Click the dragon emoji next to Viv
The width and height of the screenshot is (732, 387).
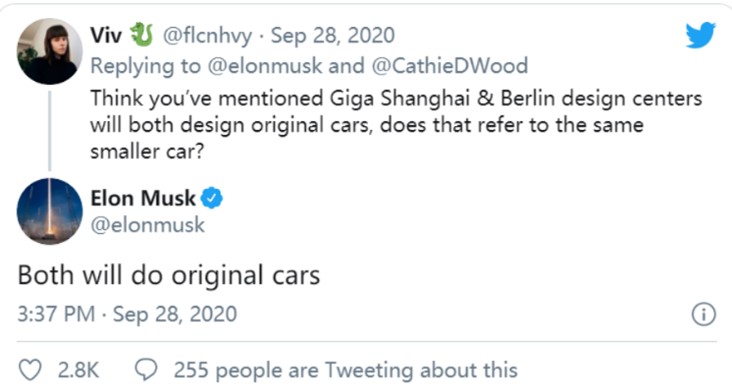pyautogui.click(x=141, y=35)
